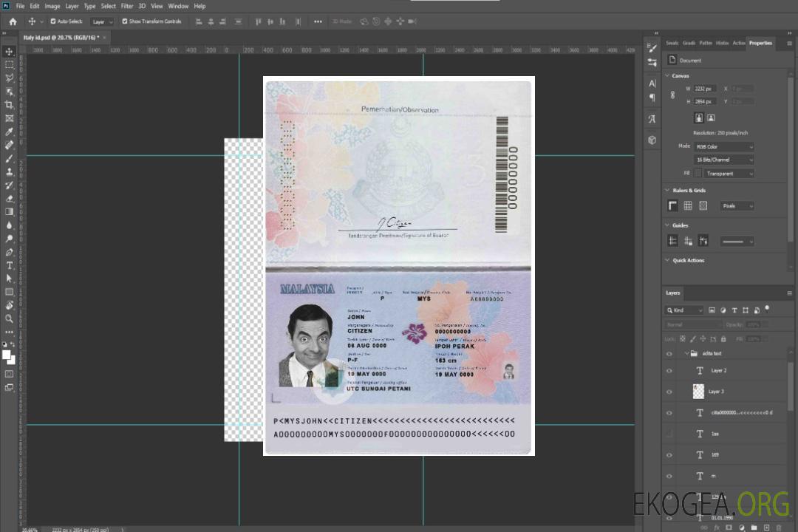Click the link width and height chain icon
Screen dimensions: 798x532
[x=673, y=95]
